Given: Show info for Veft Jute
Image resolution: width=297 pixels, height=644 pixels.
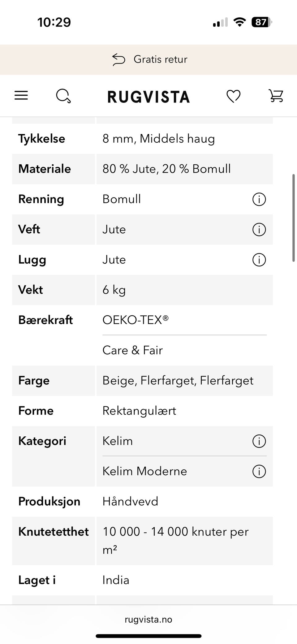Looking at the screenshot, I should [259, 230].
